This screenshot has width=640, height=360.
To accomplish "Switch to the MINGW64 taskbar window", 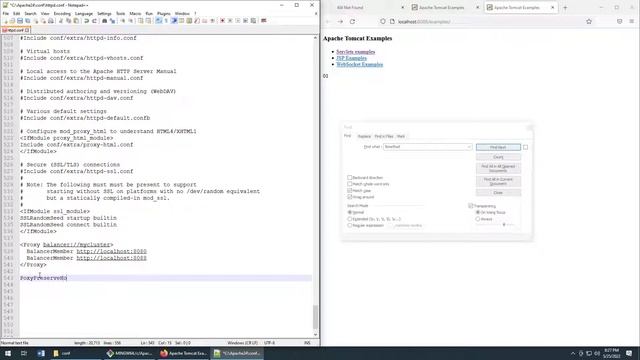I will coord(129,353).
